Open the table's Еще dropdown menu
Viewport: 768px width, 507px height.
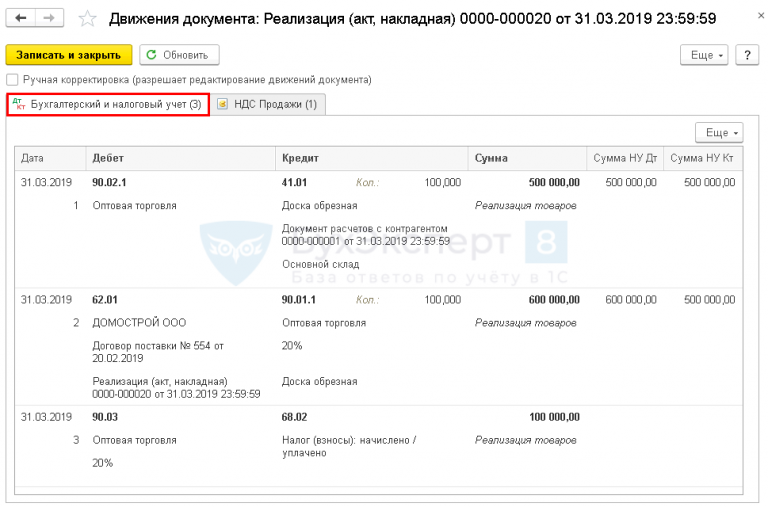[719, 133]
